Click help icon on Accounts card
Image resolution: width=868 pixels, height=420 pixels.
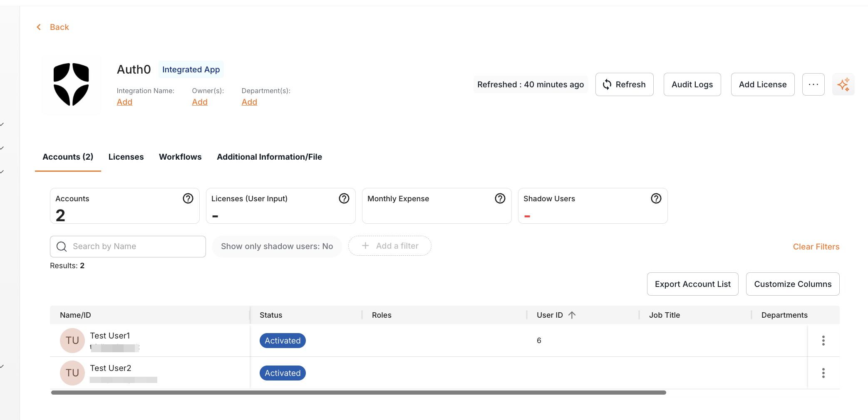pos(188,198)
